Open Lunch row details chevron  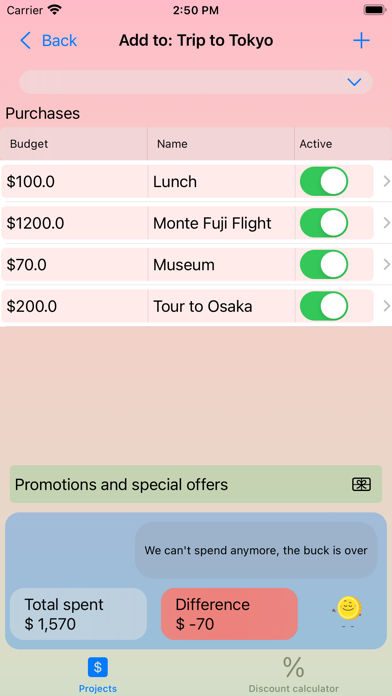coord(387,182)
